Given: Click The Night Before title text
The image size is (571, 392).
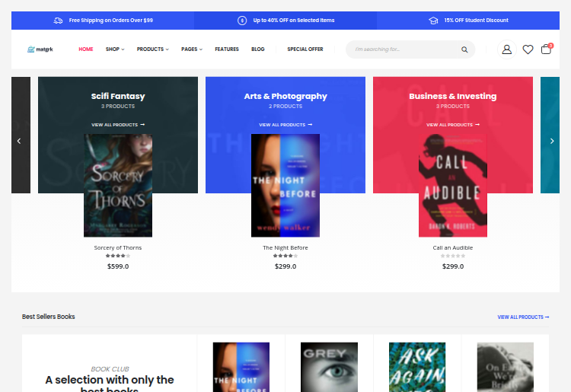Looking at the screenshot, I should [285, 248].
